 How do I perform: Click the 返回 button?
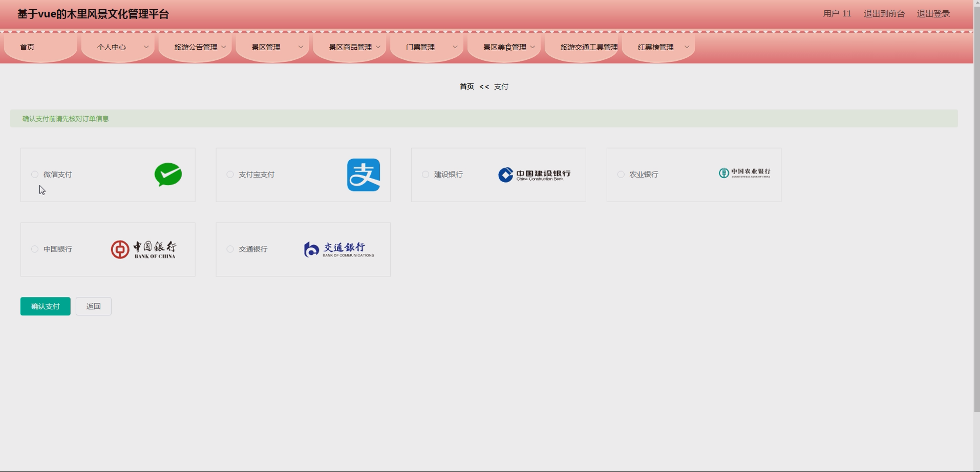click(94, 306)
